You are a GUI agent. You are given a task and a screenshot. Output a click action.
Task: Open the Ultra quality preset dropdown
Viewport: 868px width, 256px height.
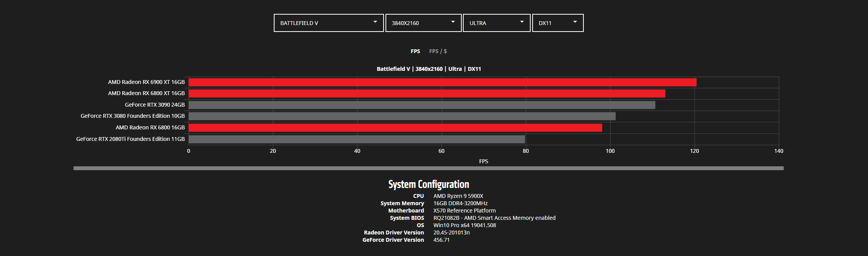click(x=496, y=23)
